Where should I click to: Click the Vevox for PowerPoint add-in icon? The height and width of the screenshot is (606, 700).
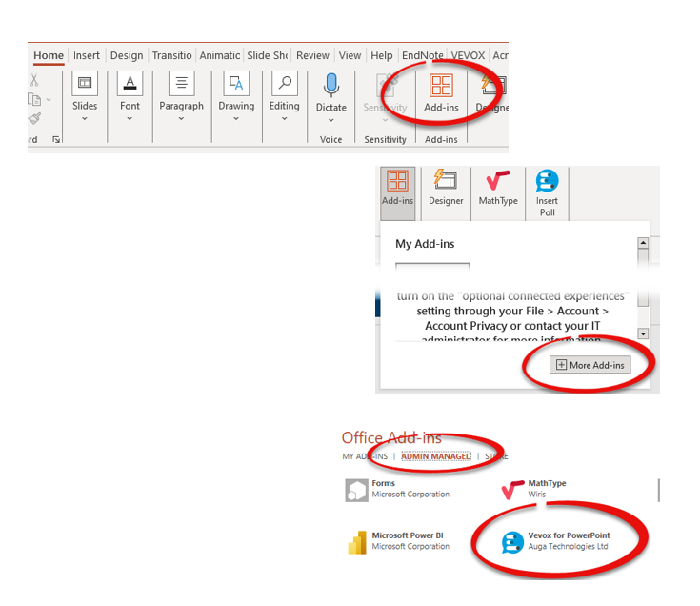[512, 542]
